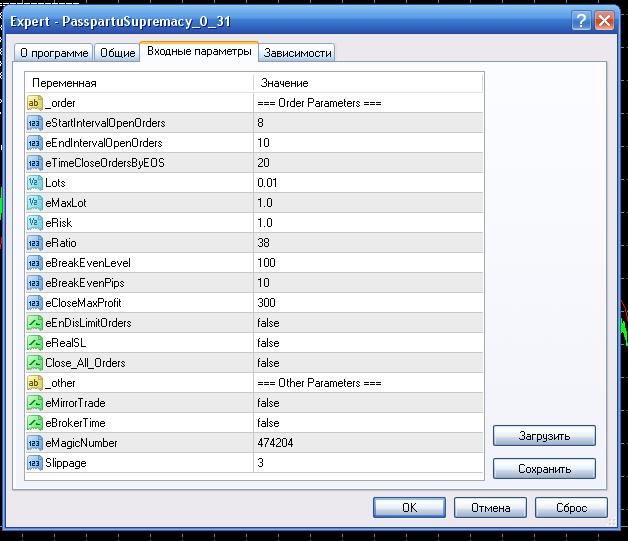Click the integer icon beside eRatio
This screenshot has width=628, height=541.
pyautogui.click(x=35, y=243)
